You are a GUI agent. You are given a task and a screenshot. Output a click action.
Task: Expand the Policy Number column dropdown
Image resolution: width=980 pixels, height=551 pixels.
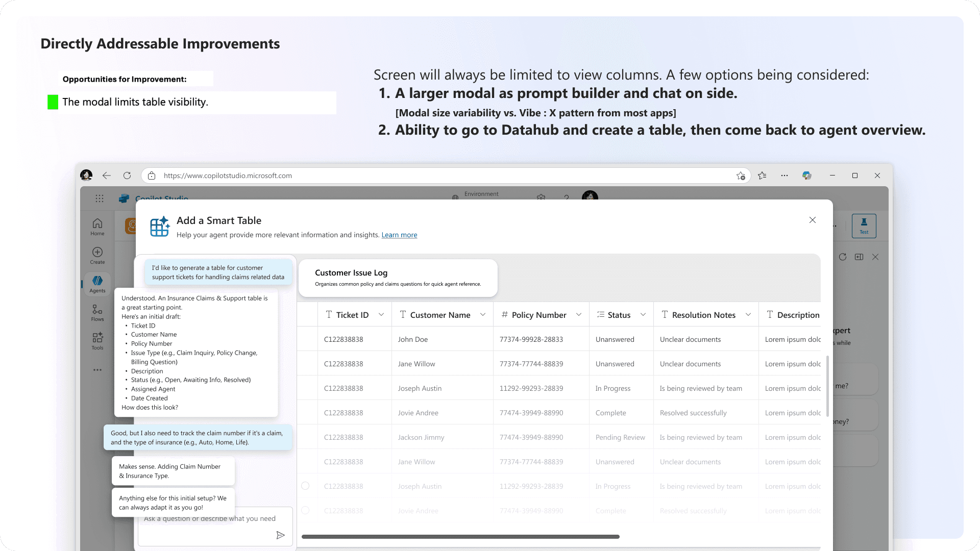click(579, 315)
